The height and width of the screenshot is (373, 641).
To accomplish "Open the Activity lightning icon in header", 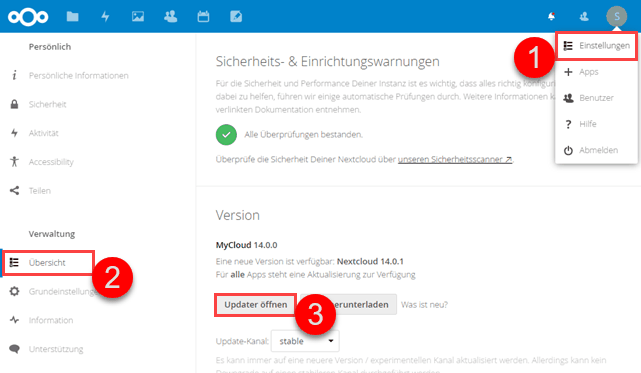I will coord(105,16).
